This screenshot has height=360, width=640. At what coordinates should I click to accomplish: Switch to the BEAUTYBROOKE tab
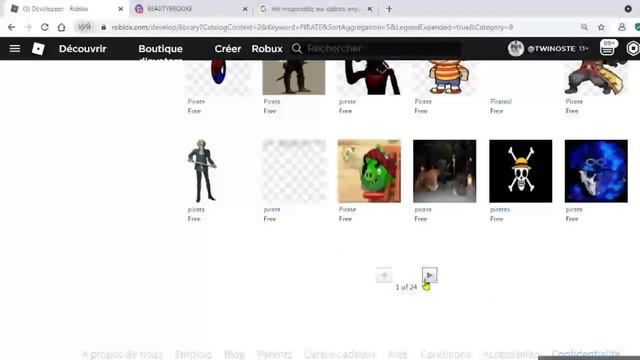(191, 9)
